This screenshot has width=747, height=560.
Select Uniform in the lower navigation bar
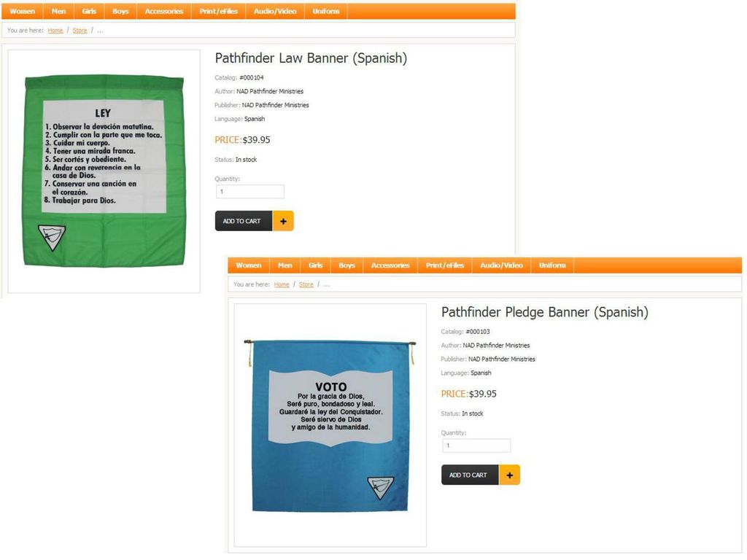point(552,265)
